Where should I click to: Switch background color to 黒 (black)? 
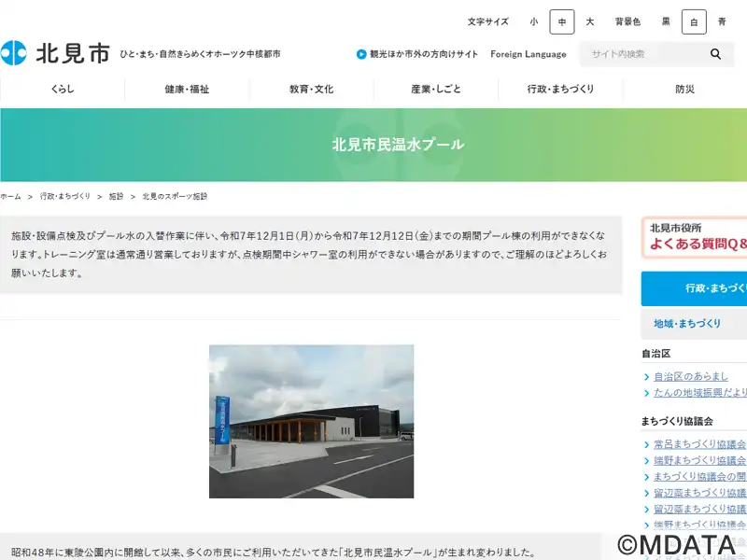click(666, 21)
